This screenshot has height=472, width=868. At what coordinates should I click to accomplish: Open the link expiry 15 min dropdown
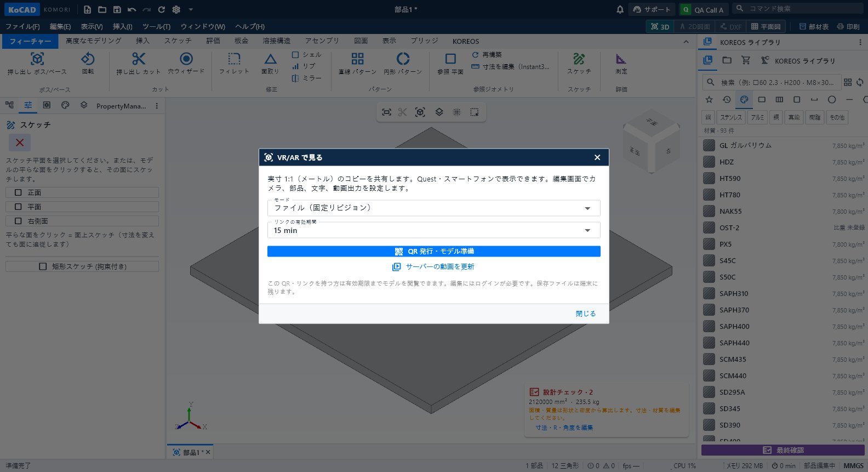[x=434, y=230]
